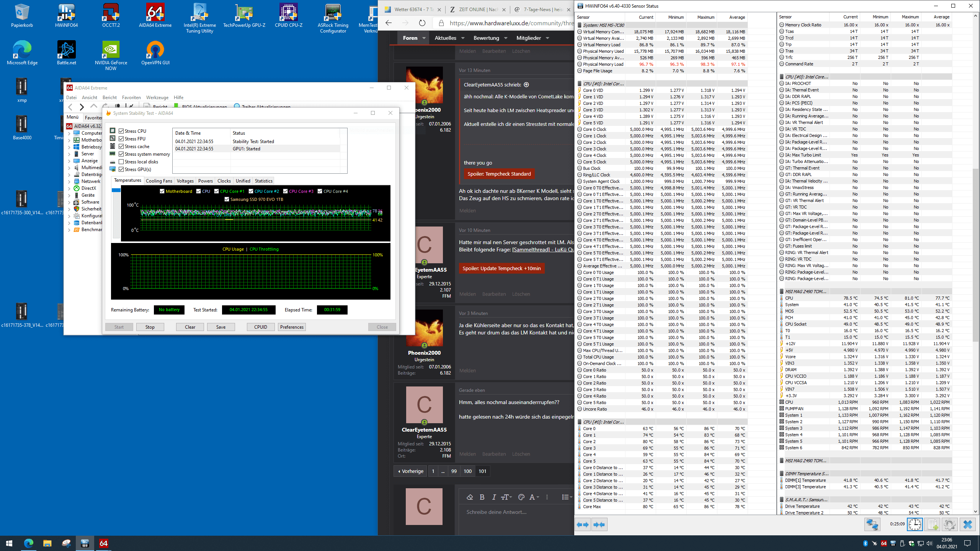
Task: Click AIDA64 navigate forward arrow
Action: pyautogui.click(x=82, y=107)
